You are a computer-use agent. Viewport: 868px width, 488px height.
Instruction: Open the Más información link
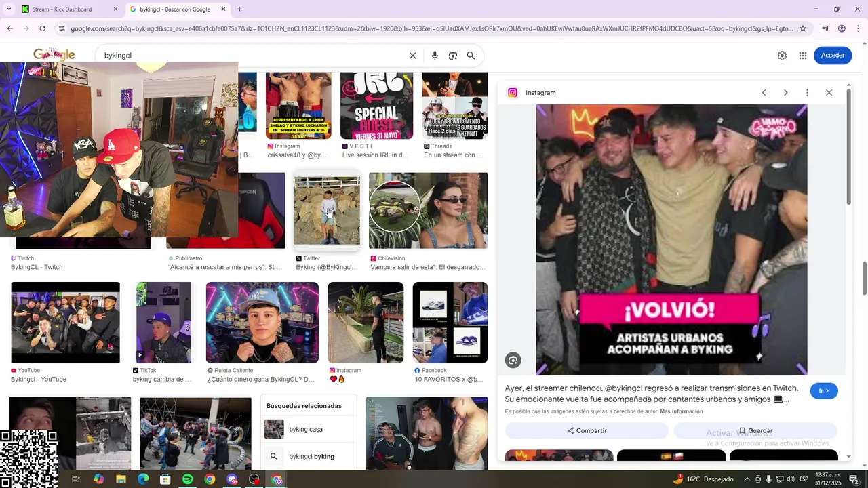click(x=681, y=411)
